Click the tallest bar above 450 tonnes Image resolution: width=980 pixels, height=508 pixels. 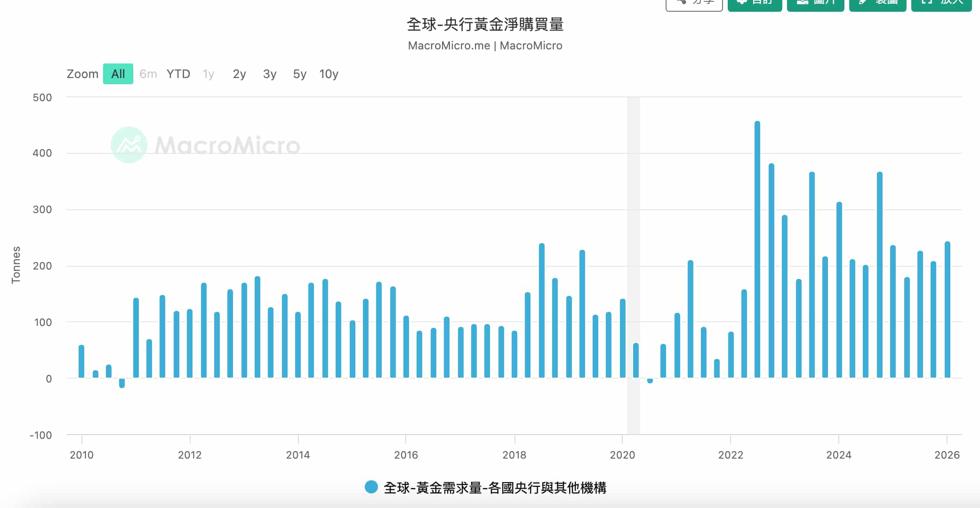click(x=757, y=249)
